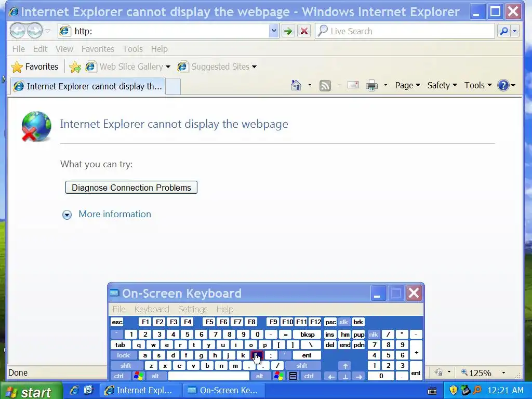This screenshot has width=532, height=399.
Task: Open the View menu in Internet Explorer
Action: click(x=64, y=49)
